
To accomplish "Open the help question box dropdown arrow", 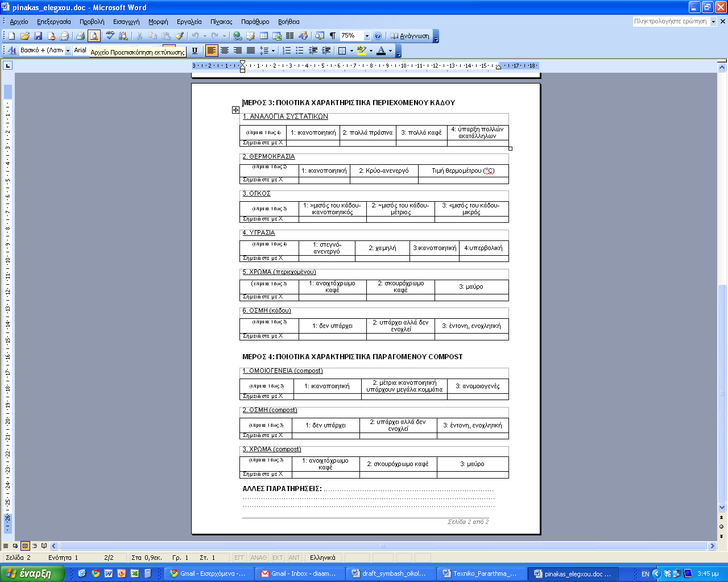I will 713,22.
